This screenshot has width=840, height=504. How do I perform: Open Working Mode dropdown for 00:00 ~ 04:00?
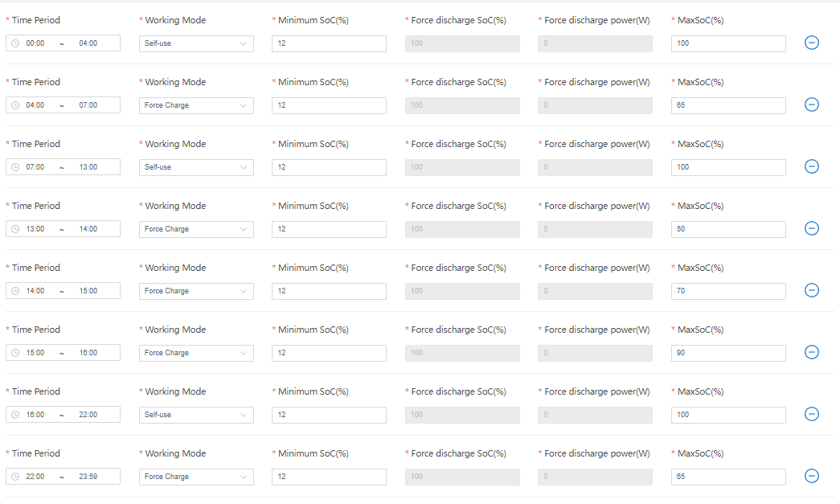[196, 43]
